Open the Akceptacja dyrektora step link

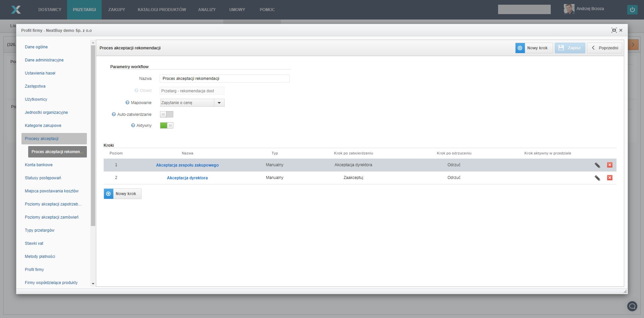pos(187,178)
